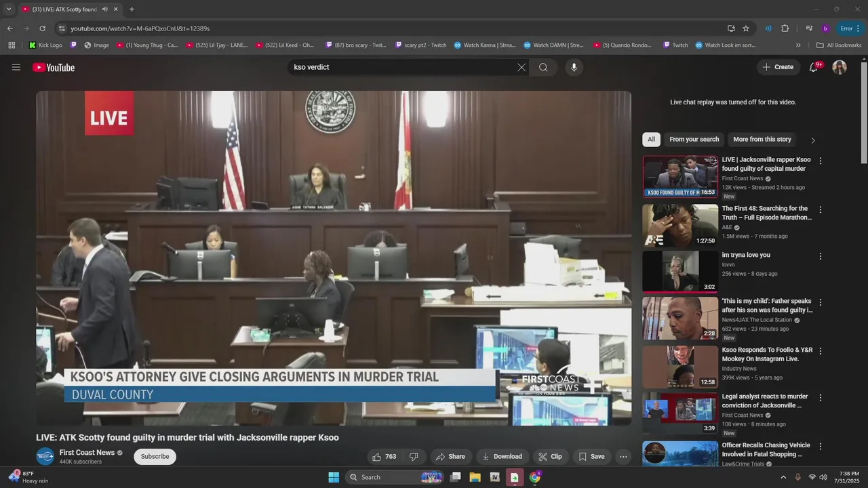The height and width of the screenshot is (488, 868).
Task: Open 'Legal analyst reacts to murder conviction' title
Action: (x=765, y=401)
